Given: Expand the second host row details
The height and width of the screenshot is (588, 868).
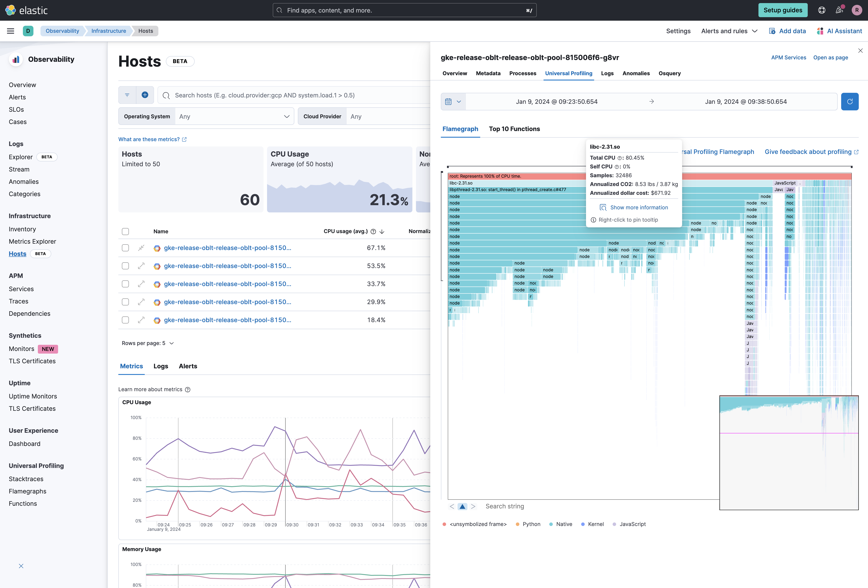Looking at the screenshot, I should (x=141, y=266).
